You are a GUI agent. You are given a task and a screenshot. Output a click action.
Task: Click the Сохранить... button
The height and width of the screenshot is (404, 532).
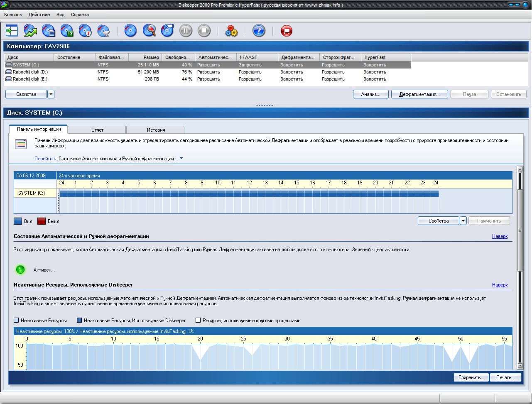471,377
